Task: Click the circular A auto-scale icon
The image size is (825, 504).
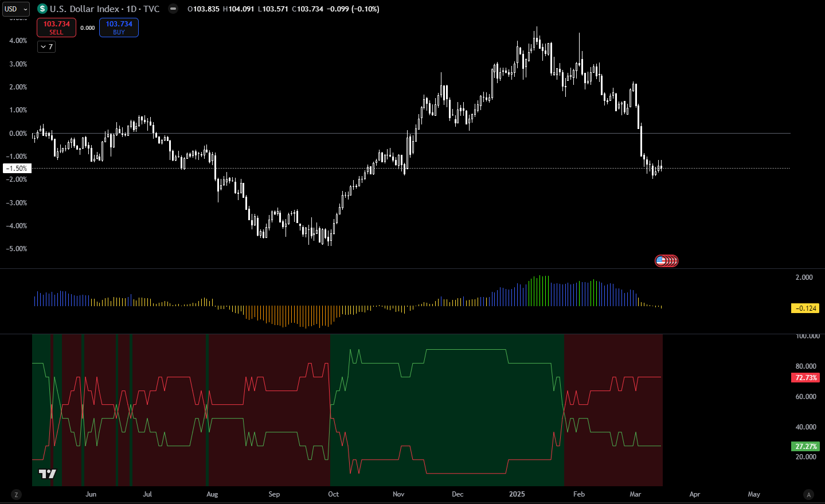Action: pos(809,494)
